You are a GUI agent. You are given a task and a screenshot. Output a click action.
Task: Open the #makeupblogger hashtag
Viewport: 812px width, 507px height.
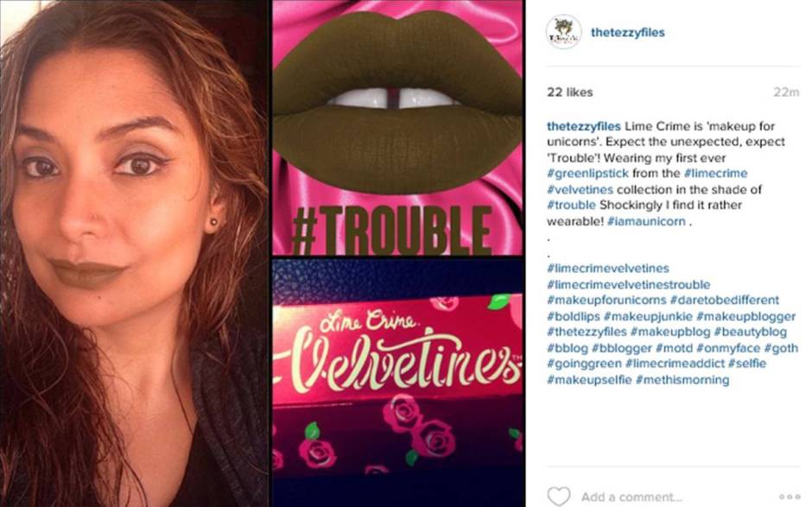pos(745,316)
